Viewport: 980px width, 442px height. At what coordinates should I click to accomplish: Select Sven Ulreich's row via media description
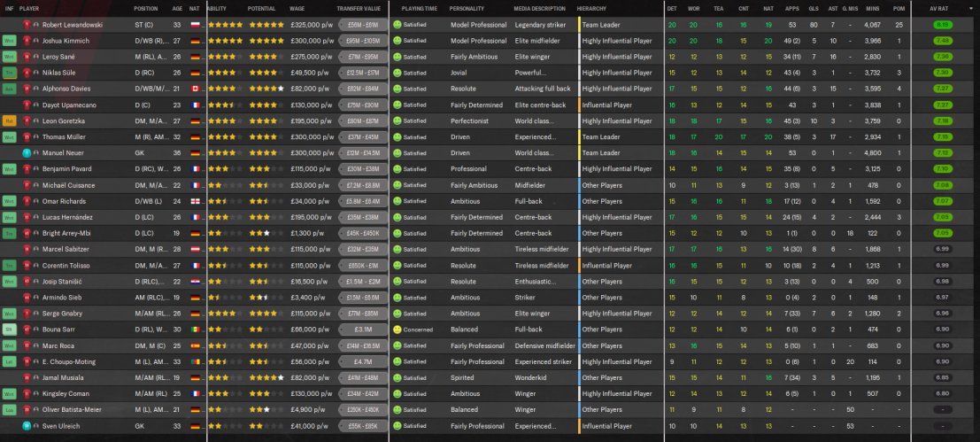[x=535, y=426]
